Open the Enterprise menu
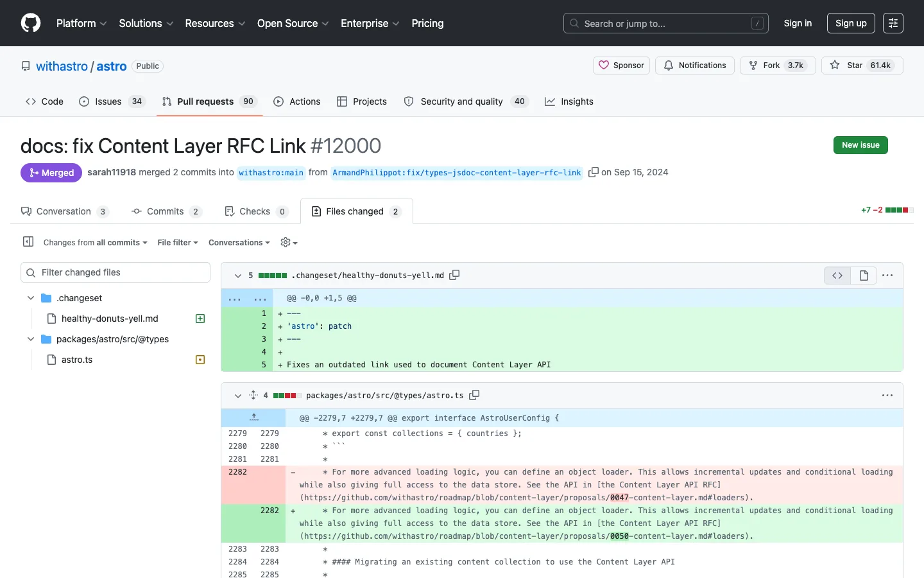924x578 pixels. point(370,23)
